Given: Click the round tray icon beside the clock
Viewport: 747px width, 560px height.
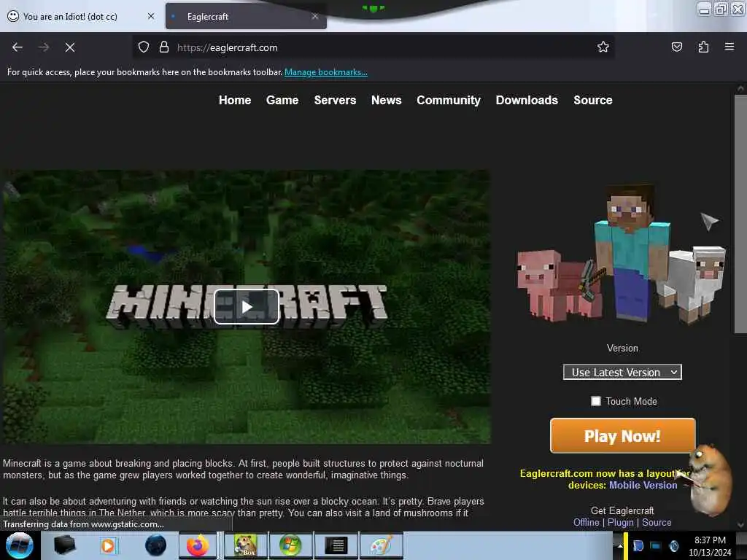Looking at the screenshot, I should point(673,546).
